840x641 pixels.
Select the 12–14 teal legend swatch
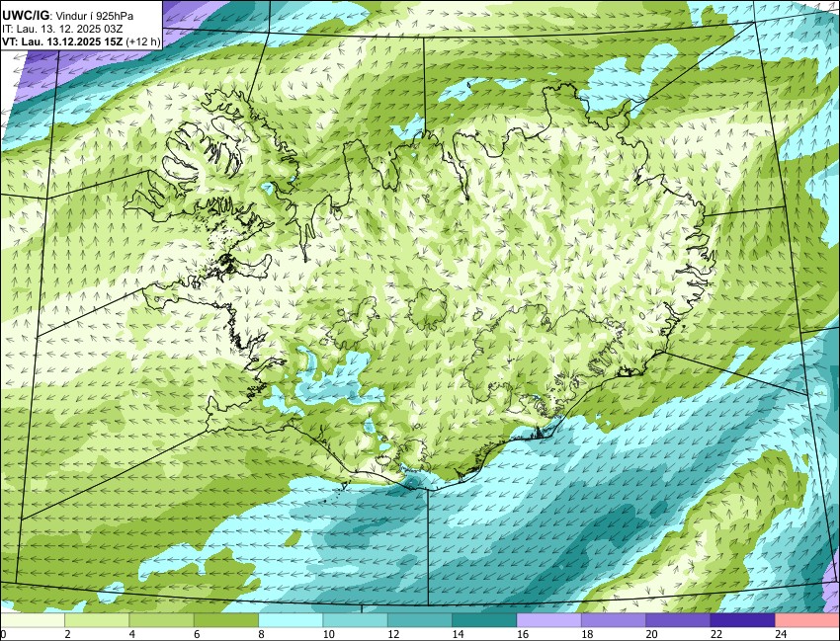420,620
